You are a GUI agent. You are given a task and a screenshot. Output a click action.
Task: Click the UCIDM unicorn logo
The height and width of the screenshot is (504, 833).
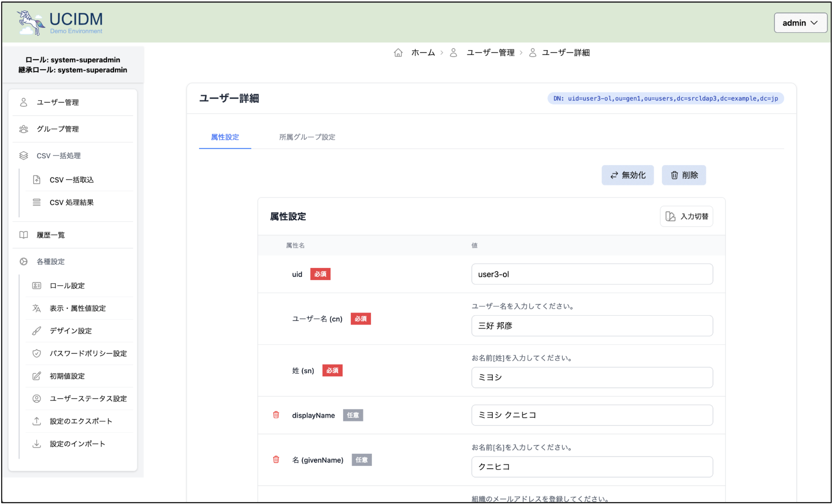coord(60,22)
